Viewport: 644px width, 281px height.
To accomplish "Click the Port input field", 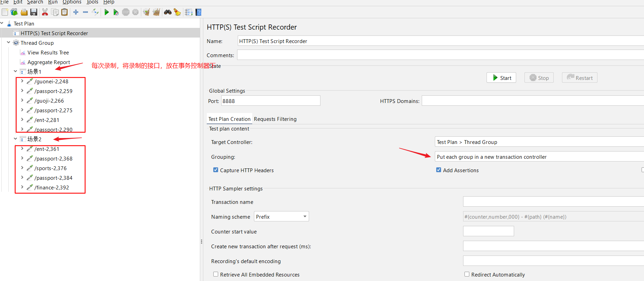I will (270, 101).
